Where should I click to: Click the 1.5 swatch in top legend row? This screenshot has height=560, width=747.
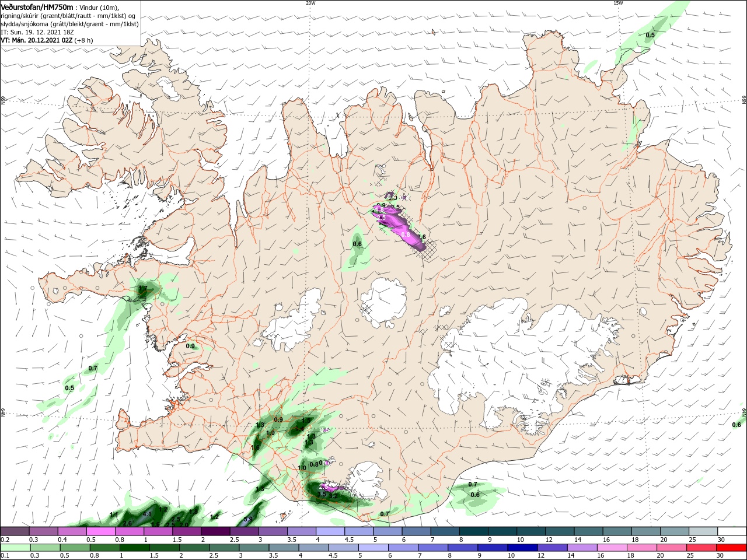click(187, 531)
